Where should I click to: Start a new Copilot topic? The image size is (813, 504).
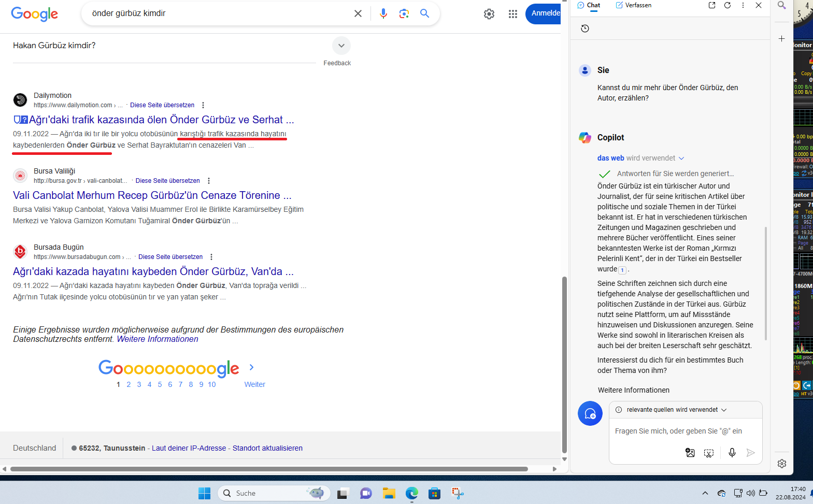click(x=590, y=413)
